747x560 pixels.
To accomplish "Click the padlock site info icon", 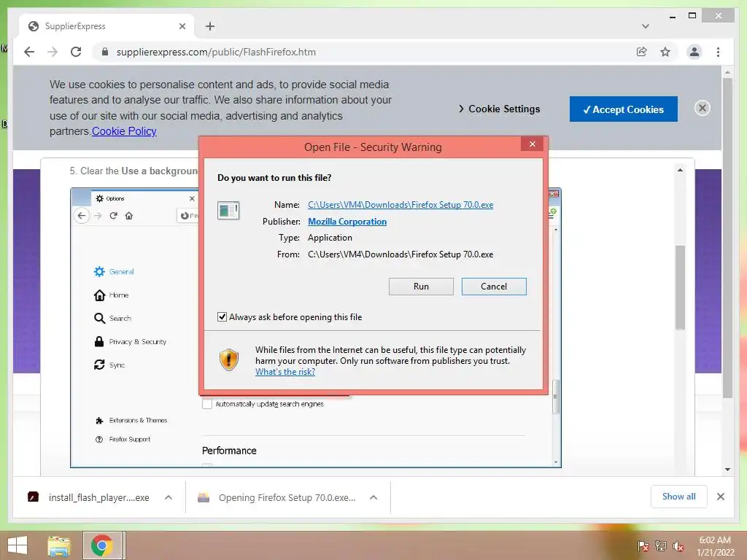I will click(105, 52).
